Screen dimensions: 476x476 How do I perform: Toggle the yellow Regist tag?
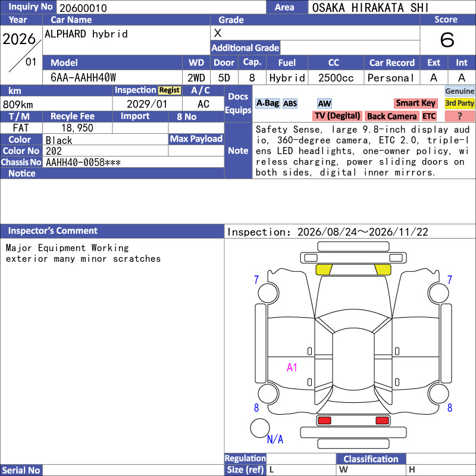pos(170,90)
